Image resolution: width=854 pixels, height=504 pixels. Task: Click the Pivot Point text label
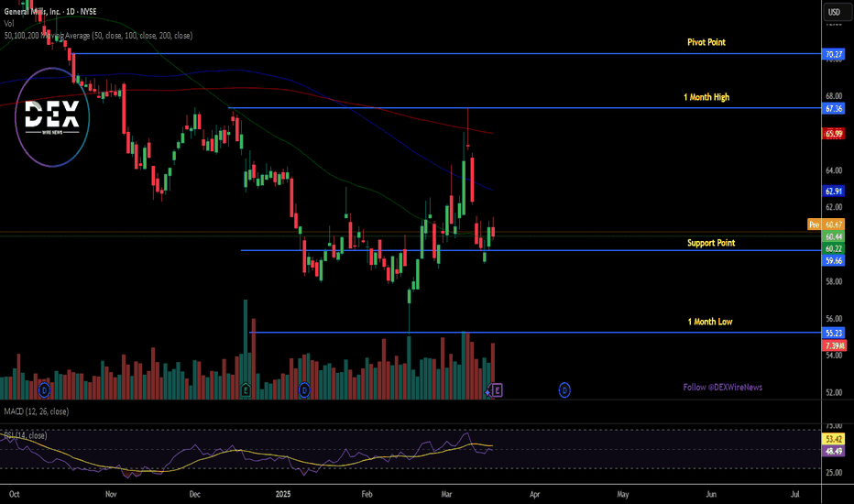(706, 42)
